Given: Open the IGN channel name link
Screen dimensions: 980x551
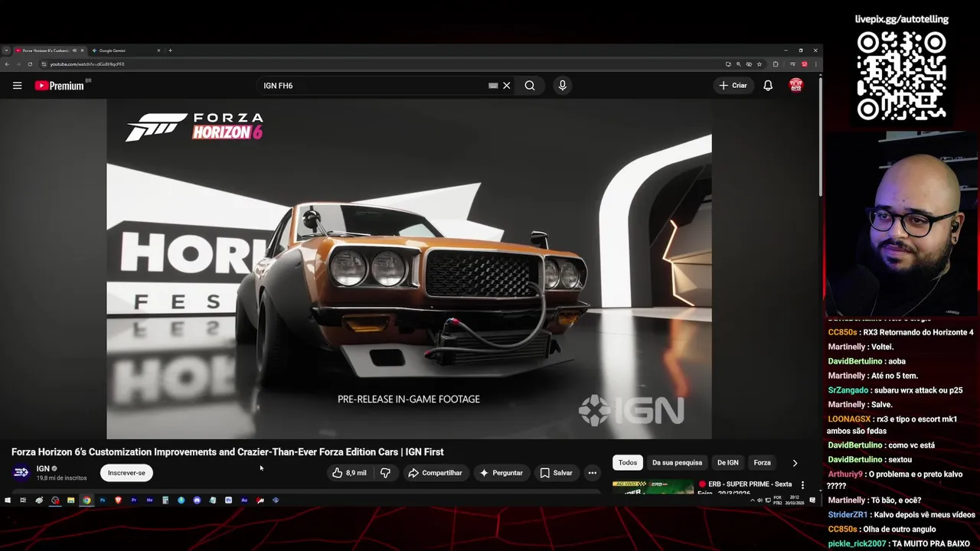Looking at the screenshot, I should [x=43, y=468].
